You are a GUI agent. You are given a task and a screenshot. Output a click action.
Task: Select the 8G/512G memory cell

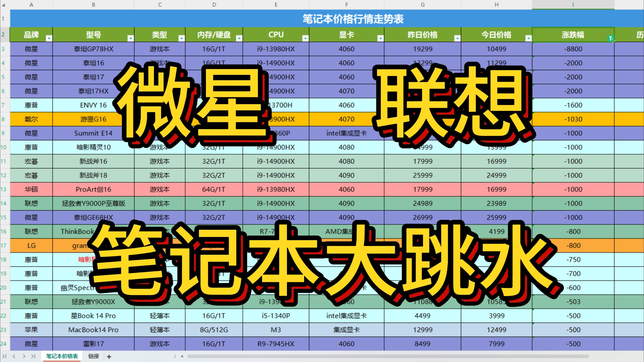click(x=214, y=329)
